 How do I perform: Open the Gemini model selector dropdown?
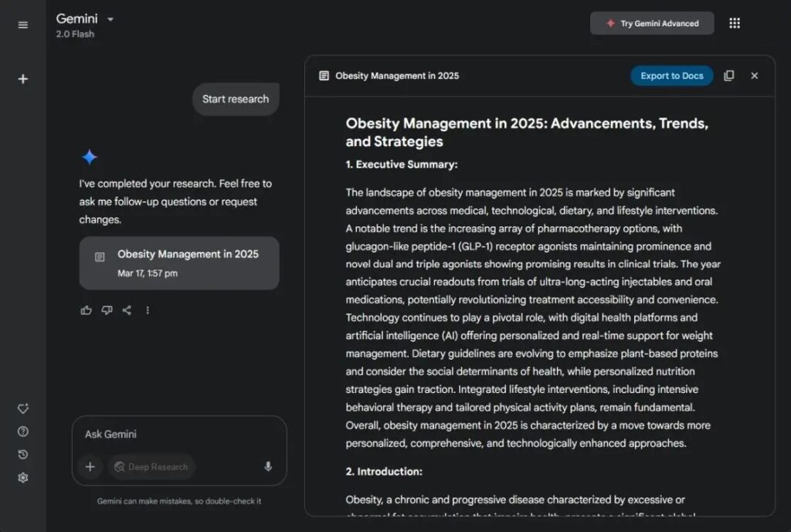109,18
